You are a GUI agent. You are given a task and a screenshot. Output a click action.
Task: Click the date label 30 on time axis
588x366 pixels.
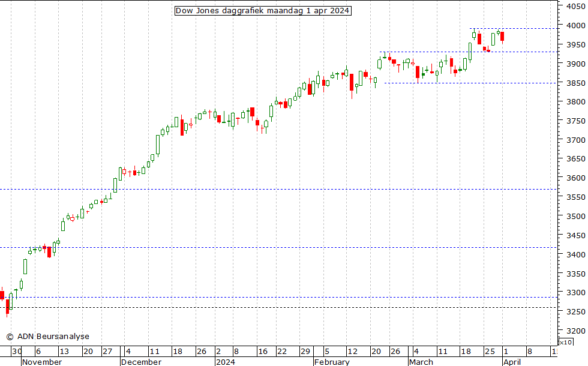coord(16,352)
